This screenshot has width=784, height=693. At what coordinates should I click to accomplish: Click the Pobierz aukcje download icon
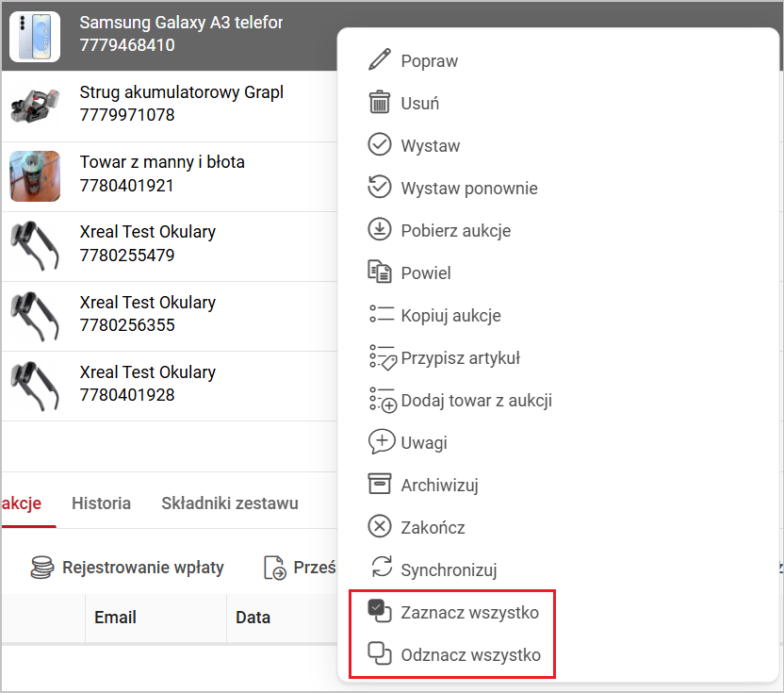coord(379,231)
